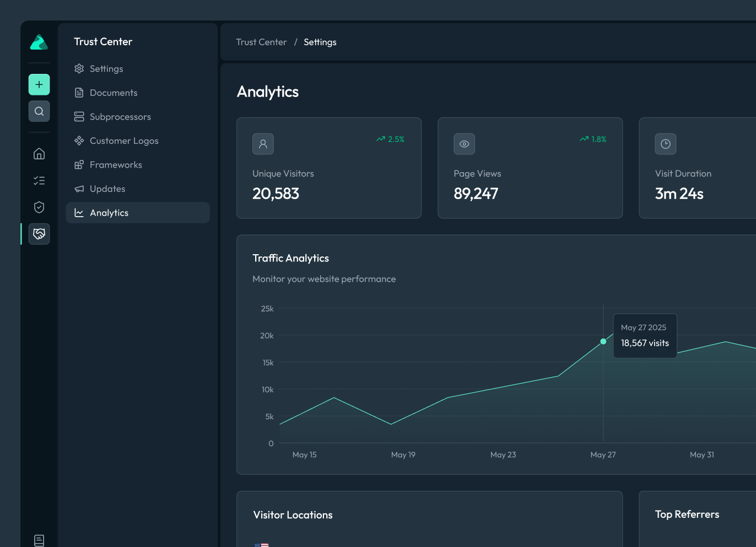Click the May 27 axis label

click(x=603, y=455)
